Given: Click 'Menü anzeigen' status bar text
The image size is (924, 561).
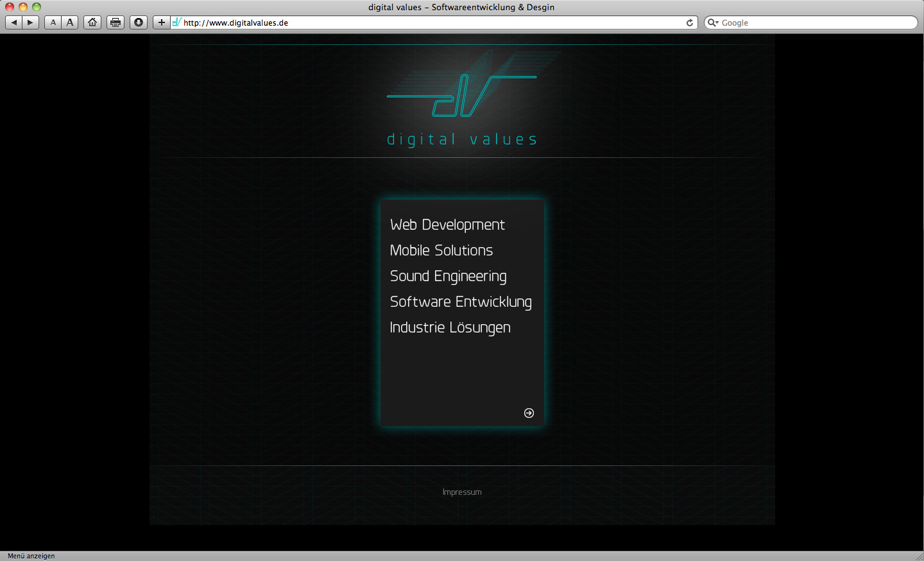Looking at the screenshot, I should (31, 556).
